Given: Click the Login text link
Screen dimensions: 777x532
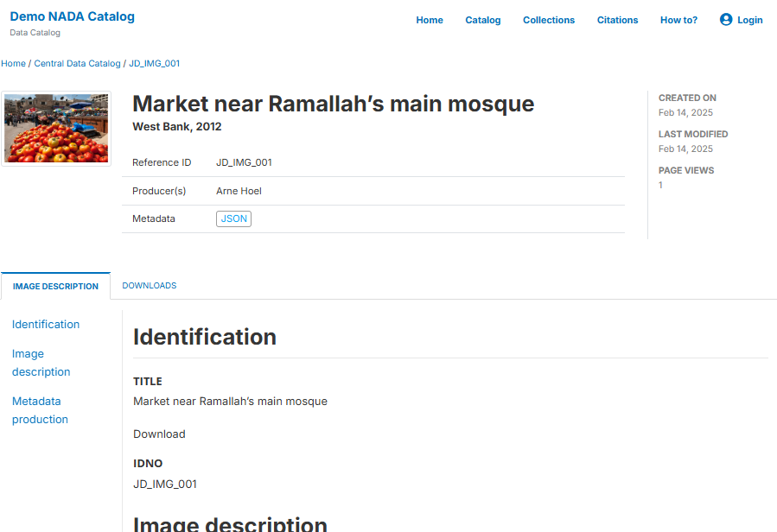Looking at the screenshot, I should (749, 20).
